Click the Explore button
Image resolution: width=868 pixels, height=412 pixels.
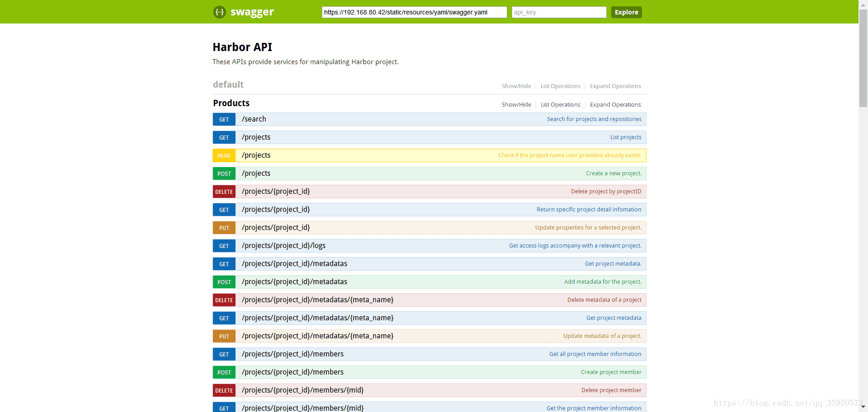pyautogui.click(x=626, y=12)
